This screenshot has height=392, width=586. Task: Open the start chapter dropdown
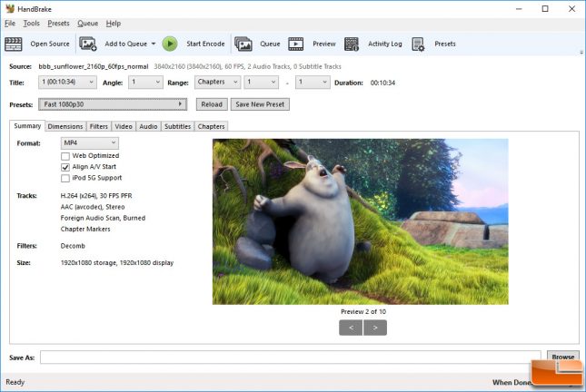[262, 83]
